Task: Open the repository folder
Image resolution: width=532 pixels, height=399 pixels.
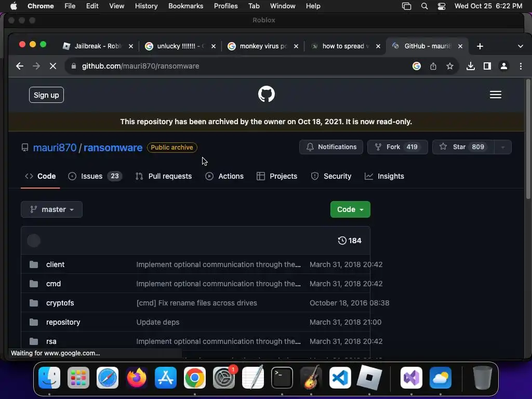Action: point(63,322)
